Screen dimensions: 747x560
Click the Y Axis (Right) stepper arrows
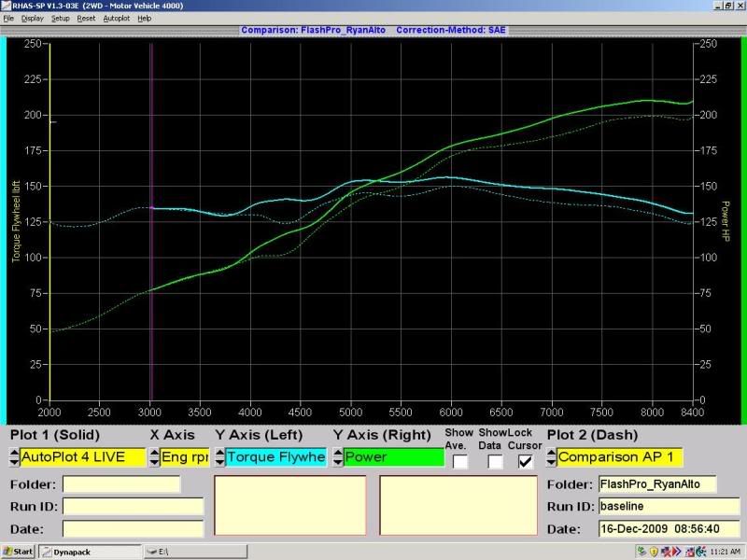pos(338,457)
